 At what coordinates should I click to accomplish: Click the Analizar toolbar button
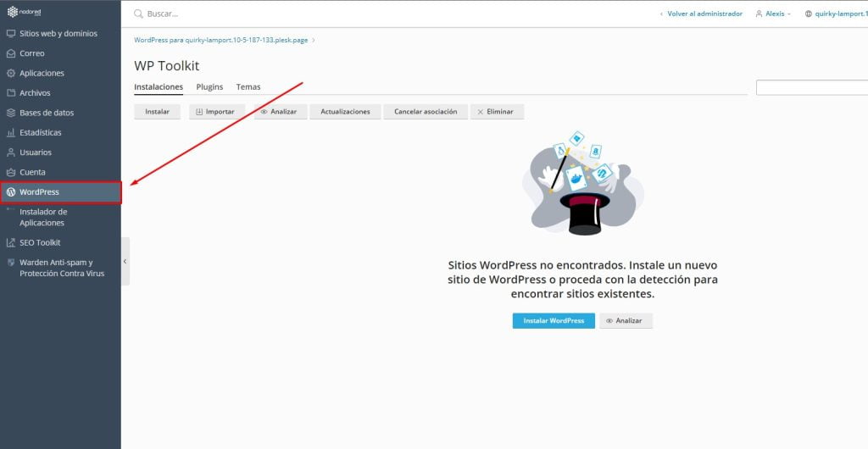coord(281,112)
